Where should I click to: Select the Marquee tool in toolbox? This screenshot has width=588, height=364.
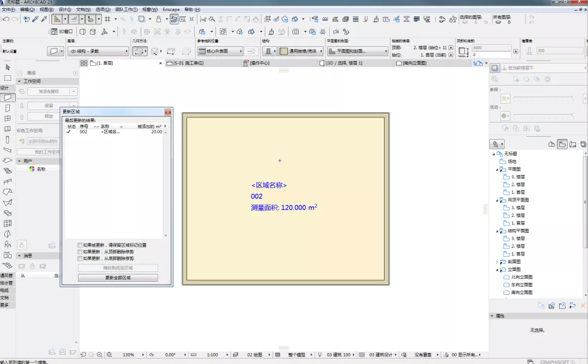coord(8,78)
